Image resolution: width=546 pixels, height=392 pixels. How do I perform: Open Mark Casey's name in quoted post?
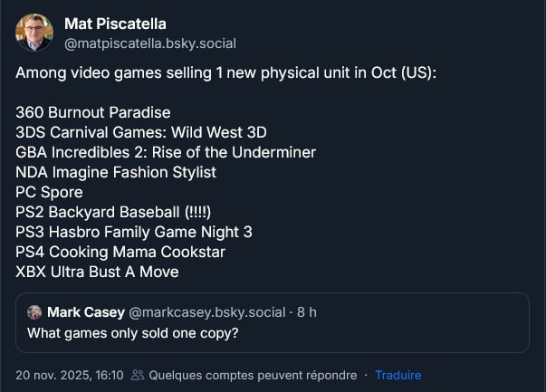[x=86, y=312]
